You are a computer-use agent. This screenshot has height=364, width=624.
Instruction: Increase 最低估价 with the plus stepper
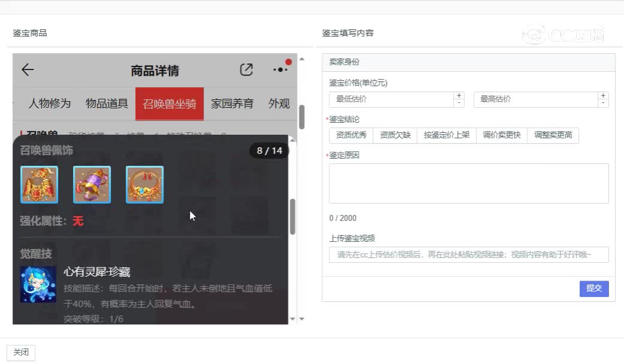pos(459,96)
